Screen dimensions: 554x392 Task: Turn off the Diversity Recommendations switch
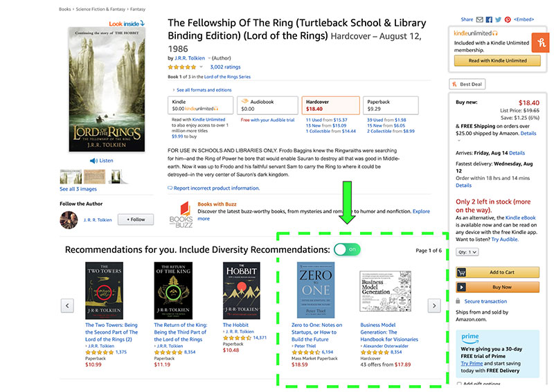point(348,249)
